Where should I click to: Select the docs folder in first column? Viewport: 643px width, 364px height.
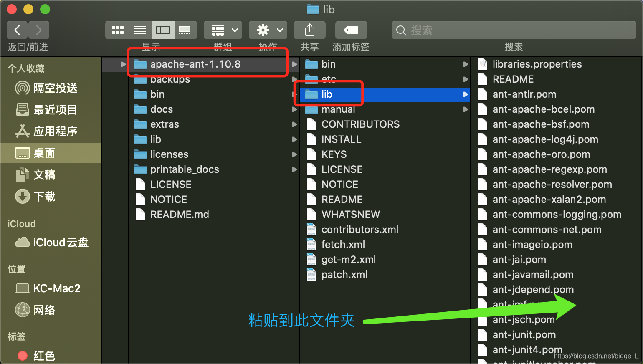coord(214,109)
